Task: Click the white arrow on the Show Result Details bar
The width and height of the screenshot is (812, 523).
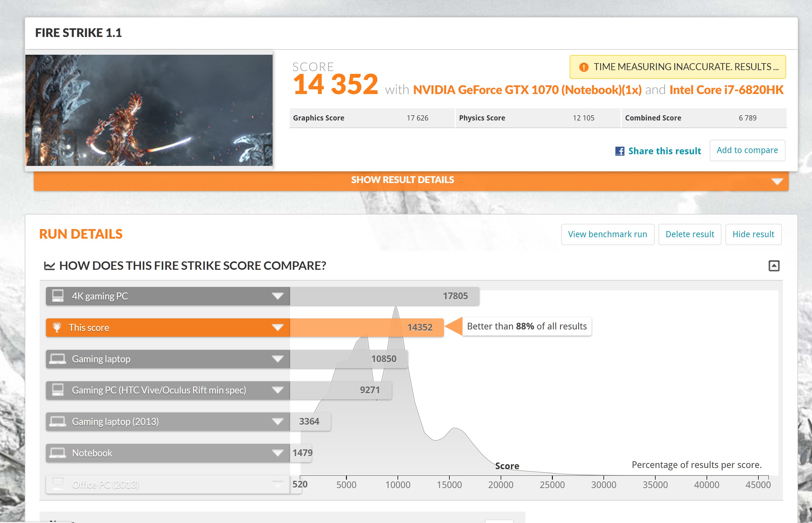Action: click(x=777, y=181)
